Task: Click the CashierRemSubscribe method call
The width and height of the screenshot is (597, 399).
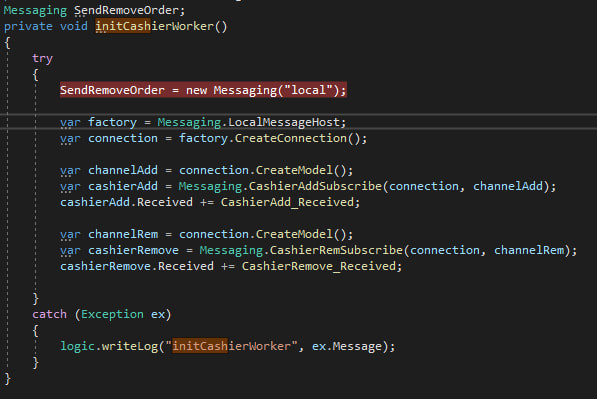Action: pos(336,250)
